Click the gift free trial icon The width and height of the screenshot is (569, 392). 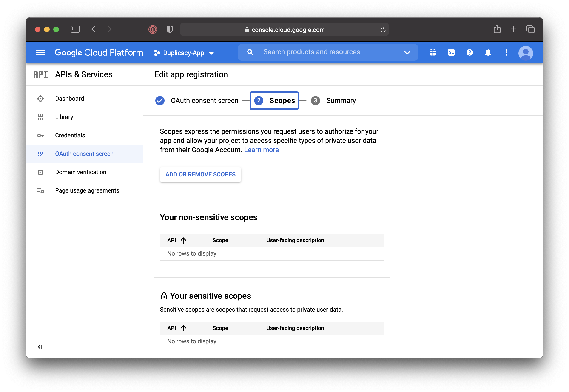(433, 53)
